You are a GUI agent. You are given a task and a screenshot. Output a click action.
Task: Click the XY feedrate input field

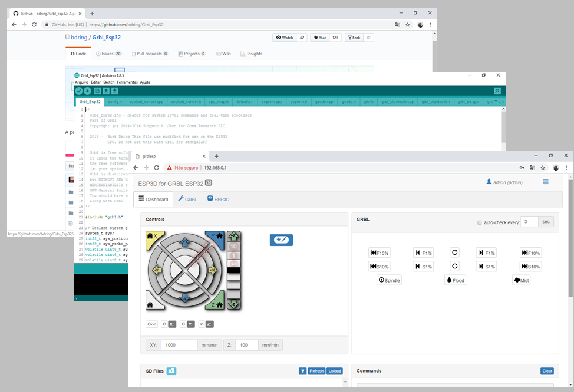click(179, 345)
